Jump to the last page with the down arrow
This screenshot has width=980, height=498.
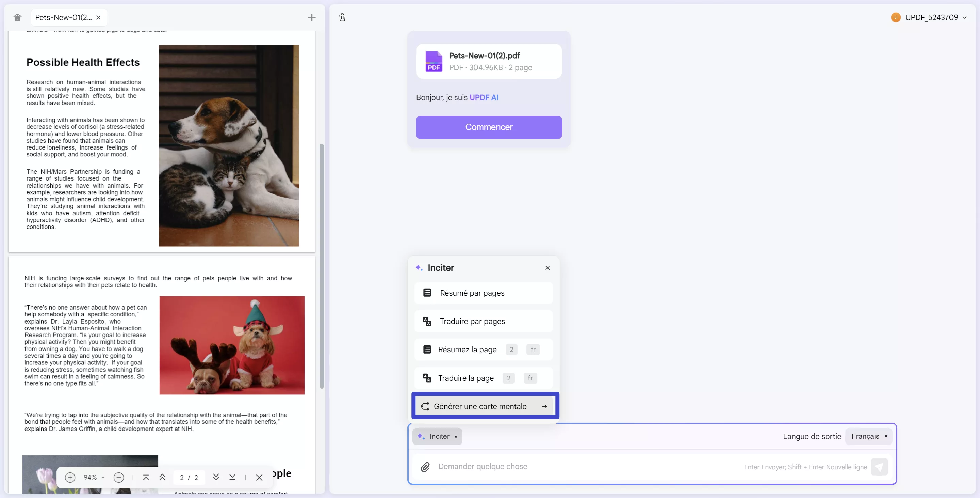232,478
